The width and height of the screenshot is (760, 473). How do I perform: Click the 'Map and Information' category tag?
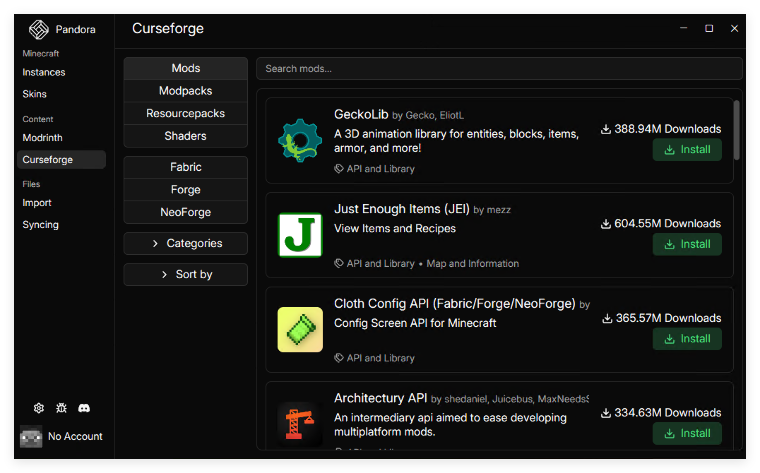click(473, 263)
